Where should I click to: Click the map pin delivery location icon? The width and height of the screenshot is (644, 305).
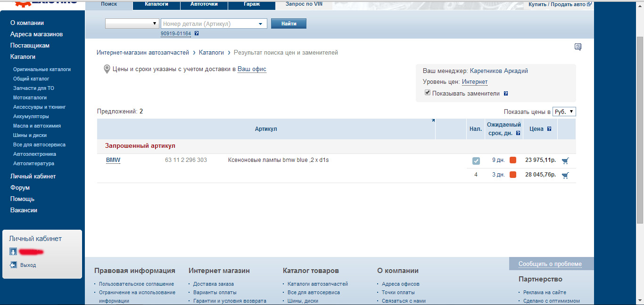pyautogui.click(x=107, y=69)
